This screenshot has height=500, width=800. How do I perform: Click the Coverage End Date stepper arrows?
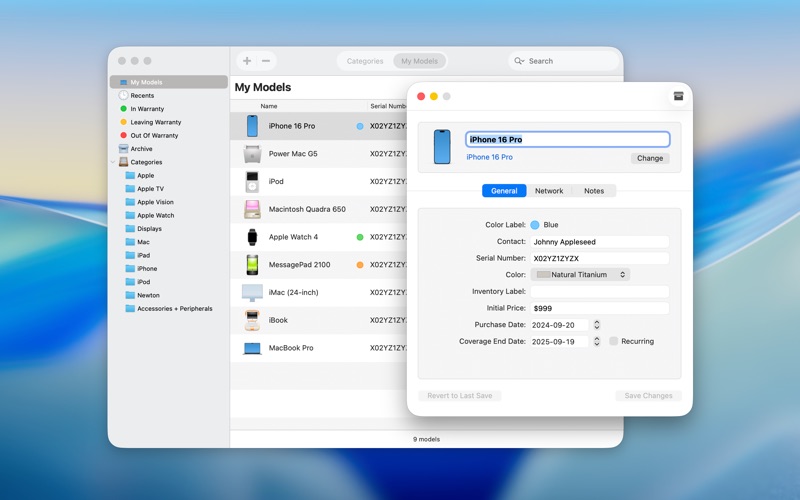pos(596,341)
